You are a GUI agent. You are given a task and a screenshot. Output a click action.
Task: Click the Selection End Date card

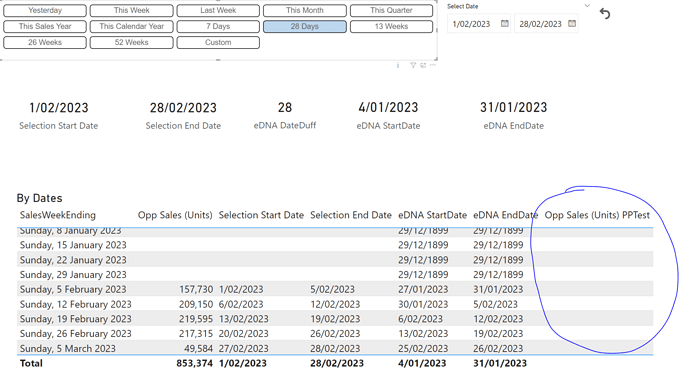tap(183, 116)
